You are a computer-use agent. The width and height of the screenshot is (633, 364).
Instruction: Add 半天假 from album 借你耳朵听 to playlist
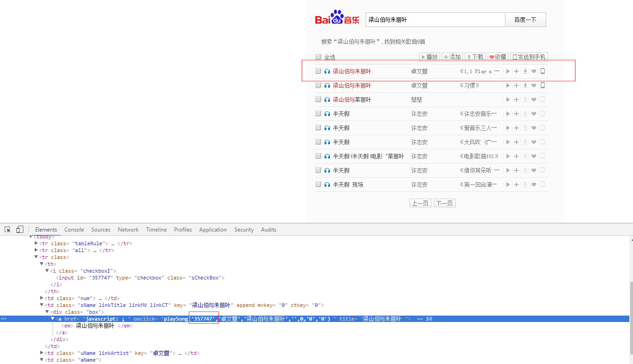pos(516,170)
